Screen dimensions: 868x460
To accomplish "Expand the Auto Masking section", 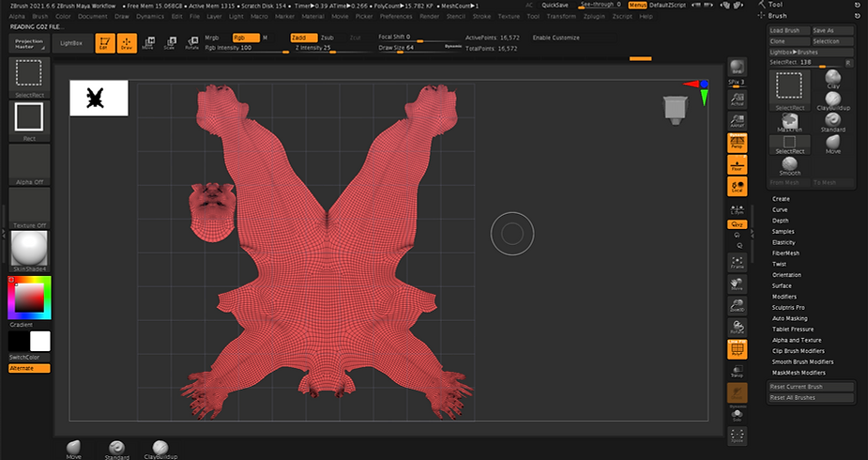I will [789, 318].
